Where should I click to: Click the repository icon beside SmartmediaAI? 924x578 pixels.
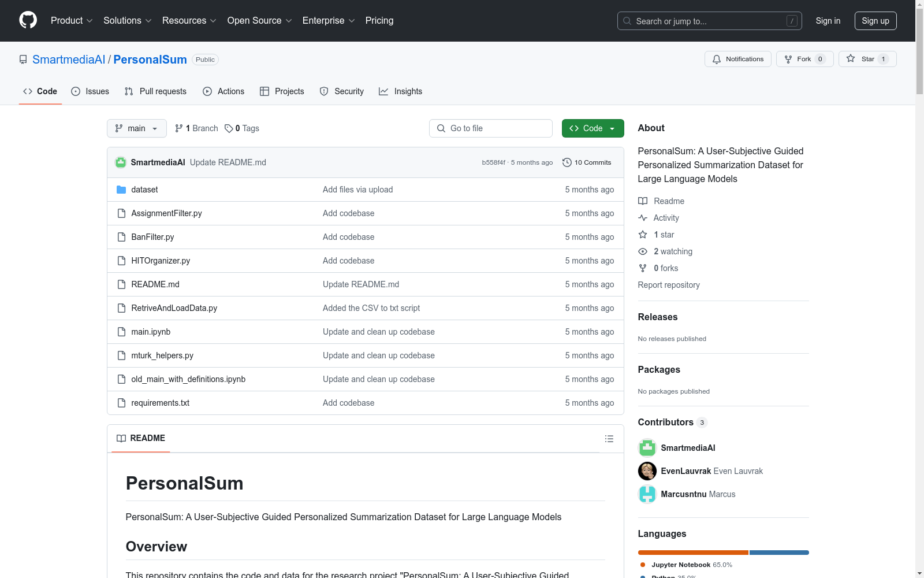click(x=23, y=60)
